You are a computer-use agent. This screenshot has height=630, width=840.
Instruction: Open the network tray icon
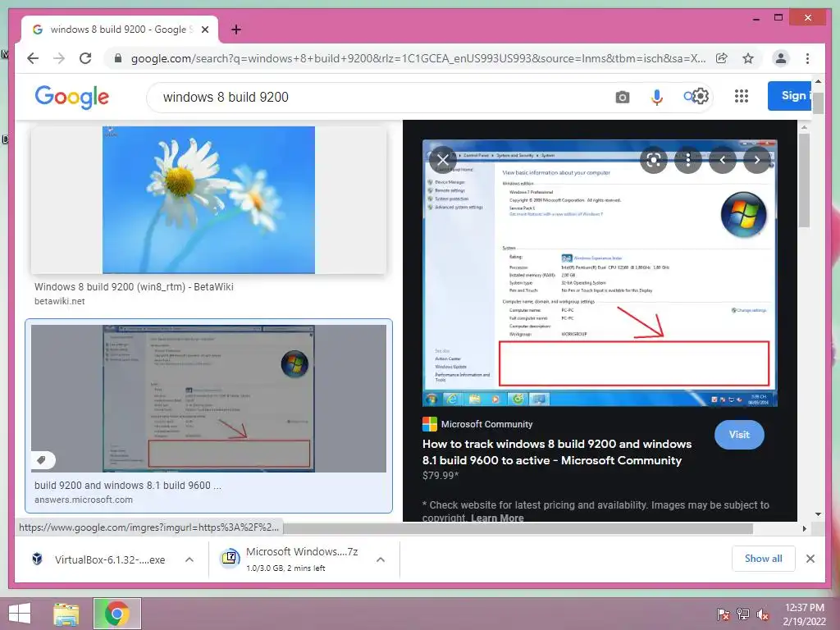click(x=743, y=614)
